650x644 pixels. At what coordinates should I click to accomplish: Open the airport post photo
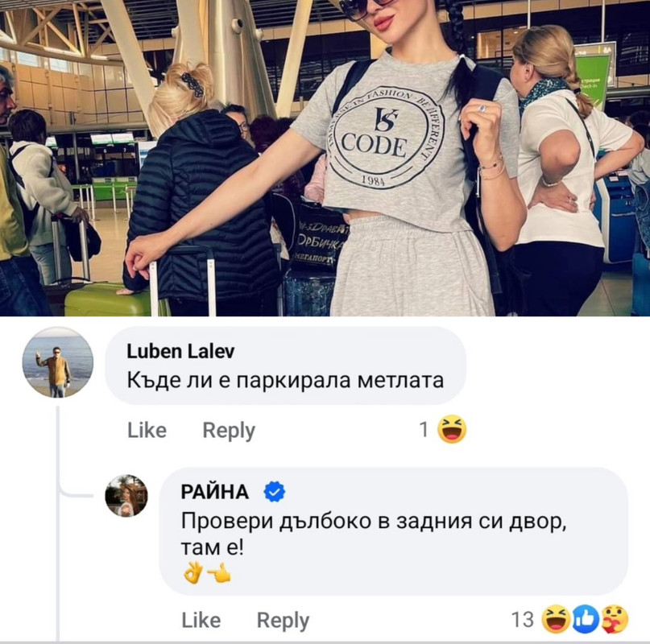(x=325, y=158)
